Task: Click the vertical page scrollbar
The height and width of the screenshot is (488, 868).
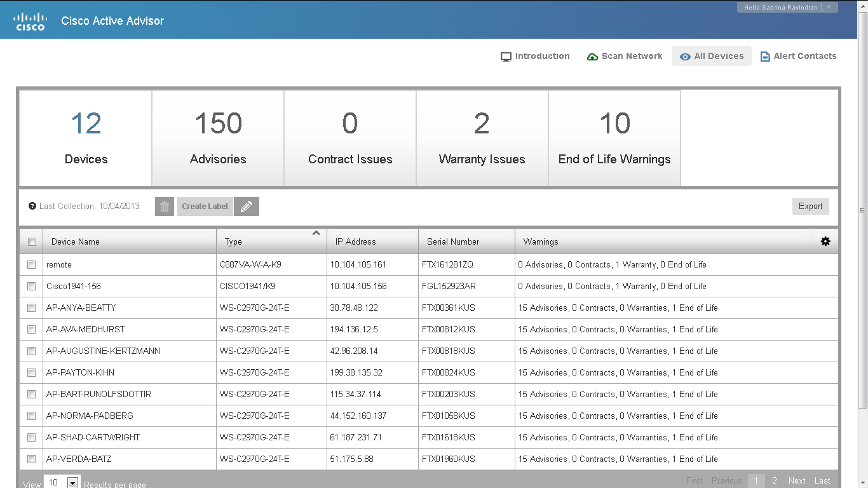Action: click(x=862, y=210)
